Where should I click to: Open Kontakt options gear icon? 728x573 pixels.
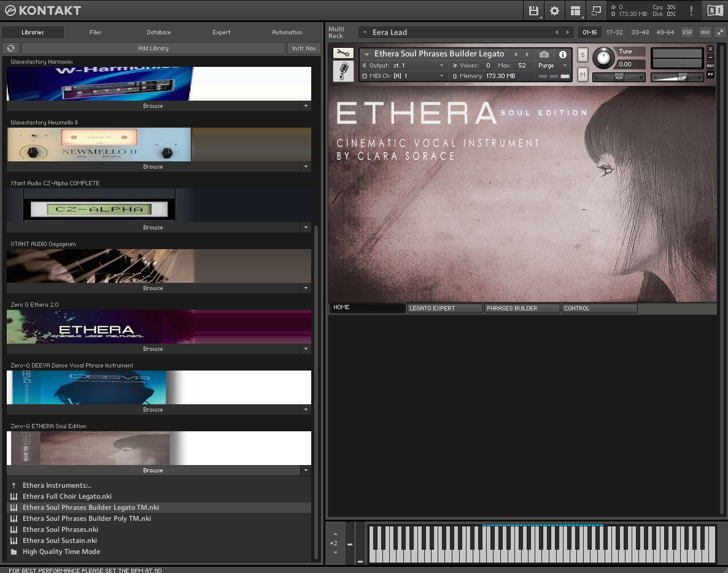[554, 10]
